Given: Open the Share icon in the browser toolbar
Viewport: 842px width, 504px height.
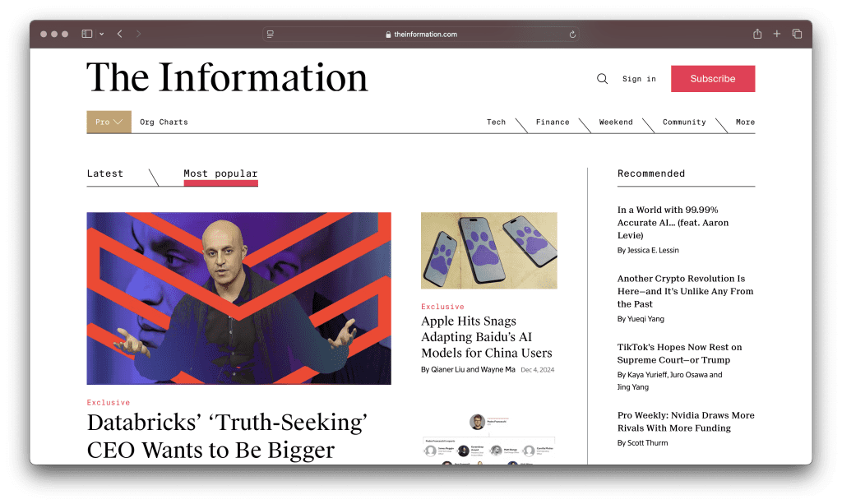Looking at the screenshot, I should coord(756,34).
